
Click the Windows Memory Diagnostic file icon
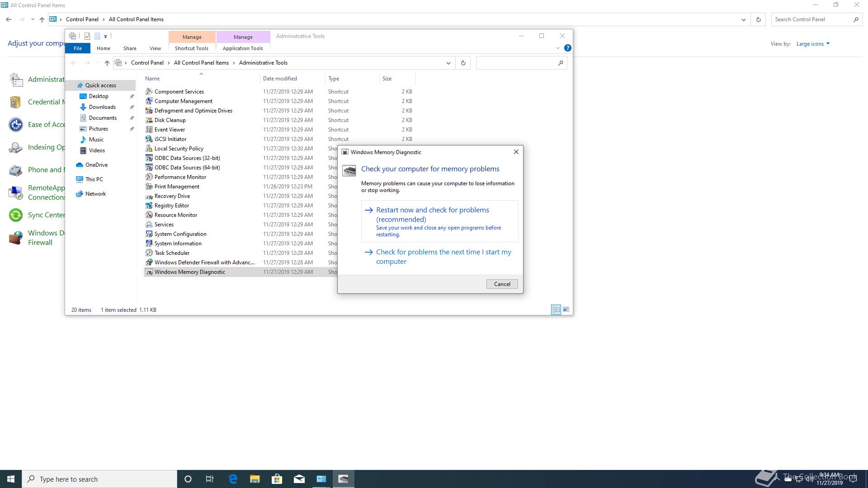pos(149,272)
